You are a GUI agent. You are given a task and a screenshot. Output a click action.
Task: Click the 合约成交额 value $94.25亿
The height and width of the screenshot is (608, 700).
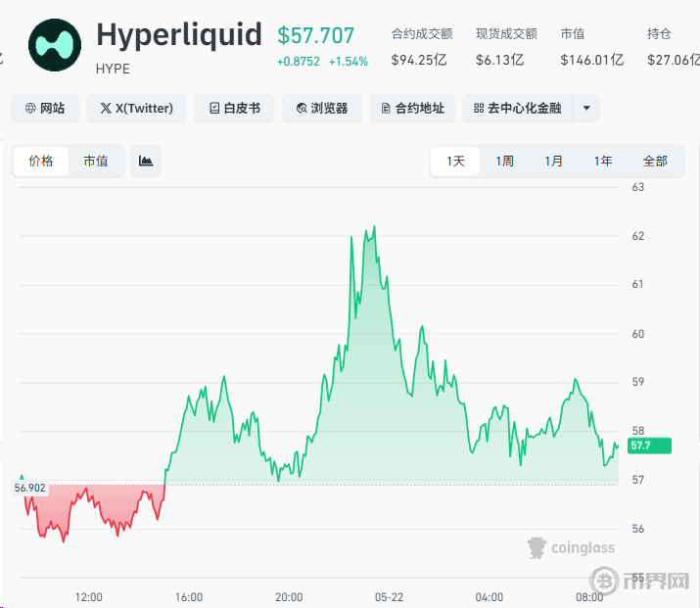[419, 60]
